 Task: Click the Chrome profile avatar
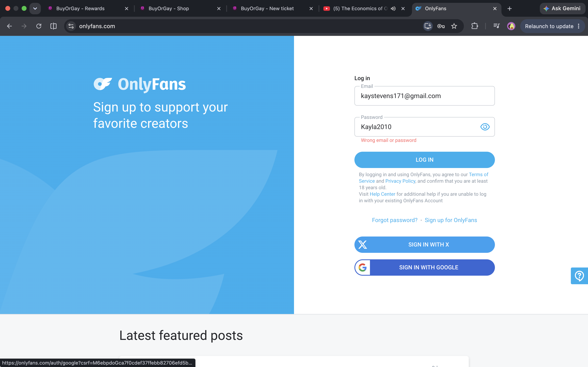(x=511, y=26)
